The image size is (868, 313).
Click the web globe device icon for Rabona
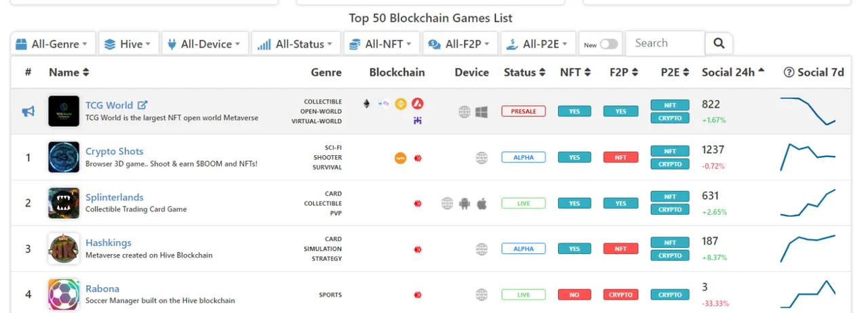pos(481,295)
